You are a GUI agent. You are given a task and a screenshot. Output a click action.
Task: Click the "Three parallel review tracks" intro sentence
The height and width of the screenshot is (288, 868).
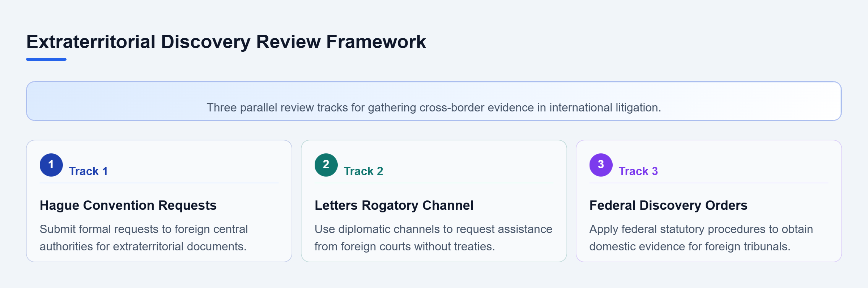[434, 107]
